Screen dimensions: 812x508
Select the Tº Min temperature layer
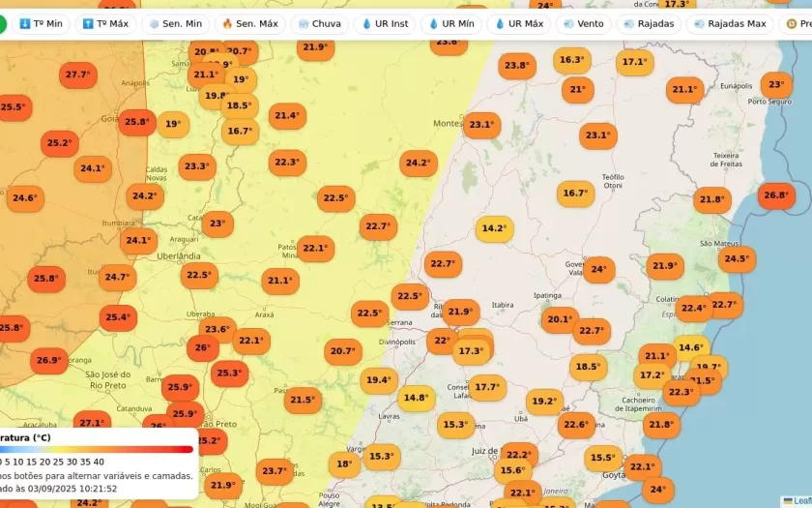pos(41,23)
